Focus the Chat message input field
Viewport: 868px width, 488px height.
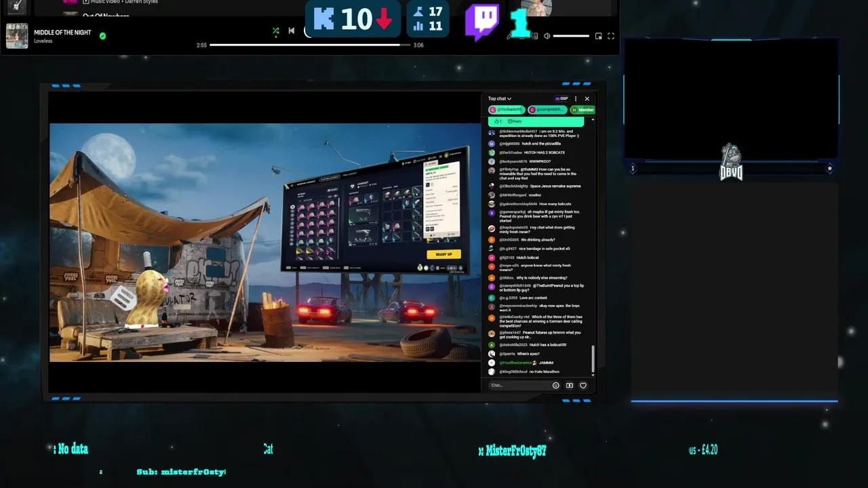519,385
